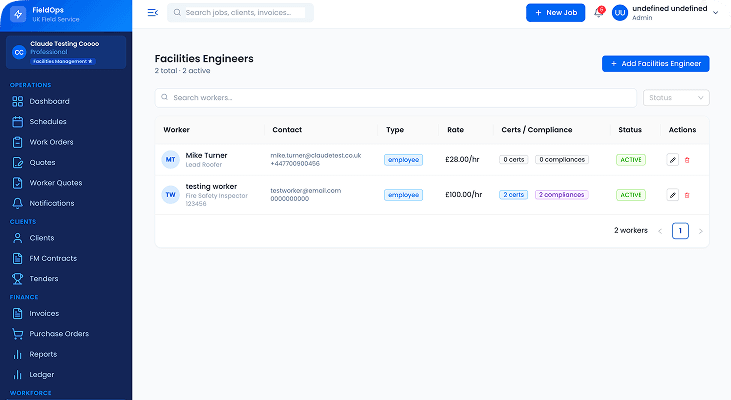Edit testing worker with pencil icon
Image resolution: width=731 pixels, height=400 pixels.
[672, 195]
